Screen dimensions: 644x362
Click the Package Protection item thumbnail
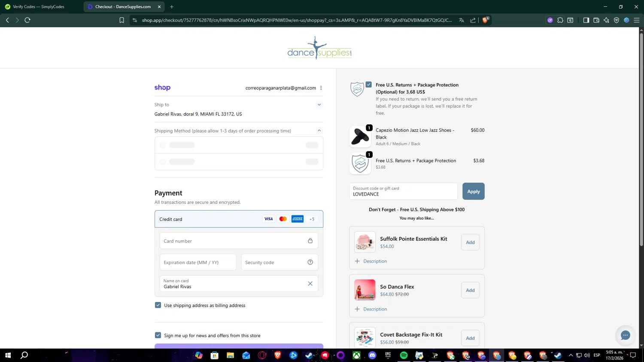[360, 163]
